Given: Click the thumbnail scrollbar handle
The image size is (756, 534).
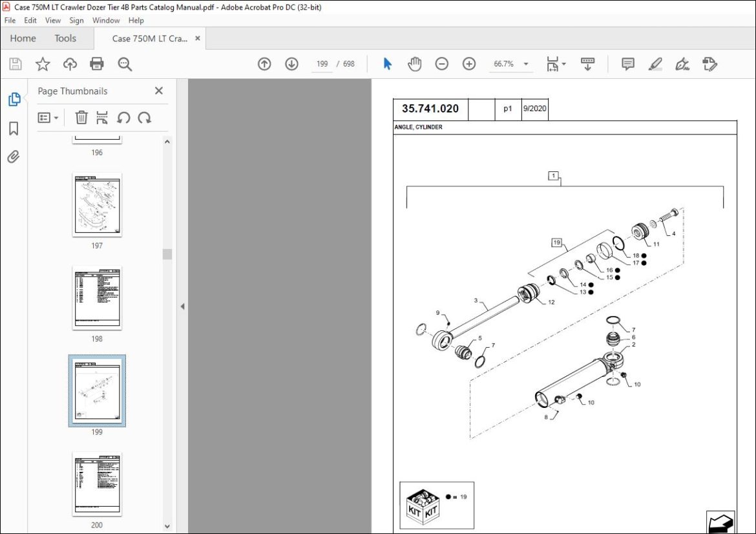Looking at the screenshot, I should point(167,253).
